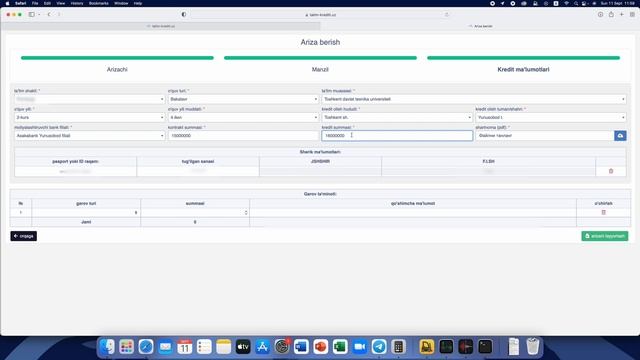Open Calendar from the dock
Viewport: 640px width, 360px height.
184,347
